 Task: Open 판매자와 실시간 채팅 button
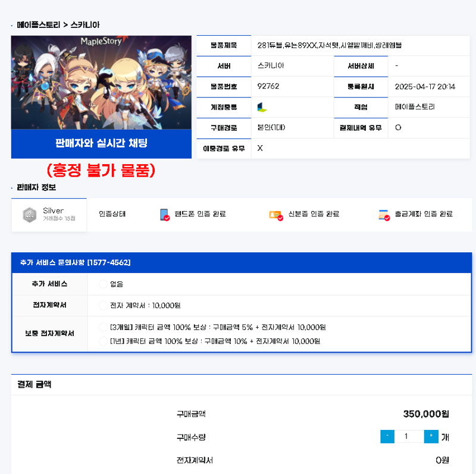(x=101, y=144)
